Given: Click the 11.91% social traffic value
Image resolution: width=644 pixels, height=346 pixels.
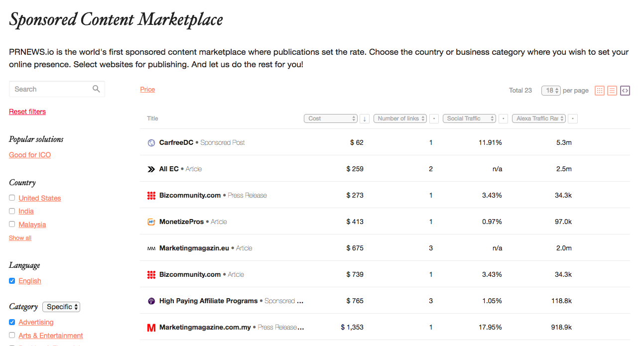Looking at the screenshot, I should coord(490,142).
